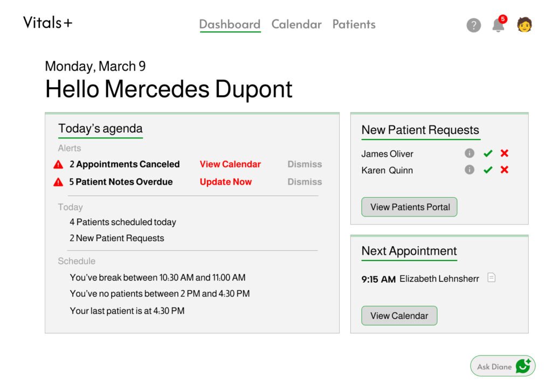Select the Dashboard tab

[230, 24]
